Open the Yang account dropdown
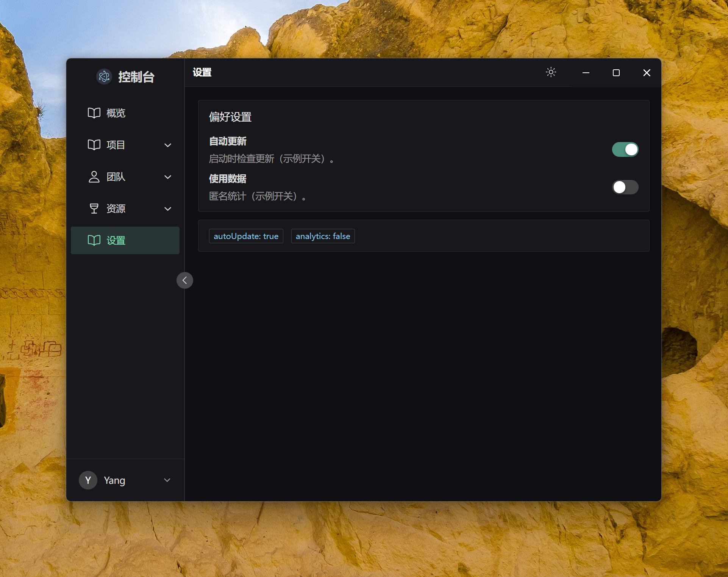Image resolution: width=728 pixels, height=577 pixels. coord(167,480)
